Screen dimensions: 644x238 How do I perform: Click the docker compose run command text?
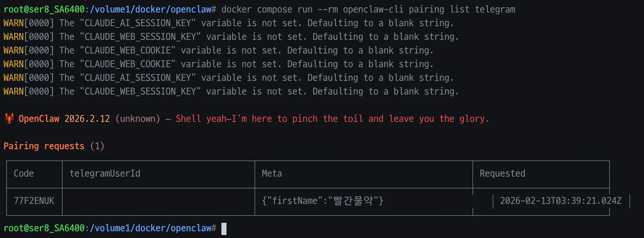click(x=368, y=10)
